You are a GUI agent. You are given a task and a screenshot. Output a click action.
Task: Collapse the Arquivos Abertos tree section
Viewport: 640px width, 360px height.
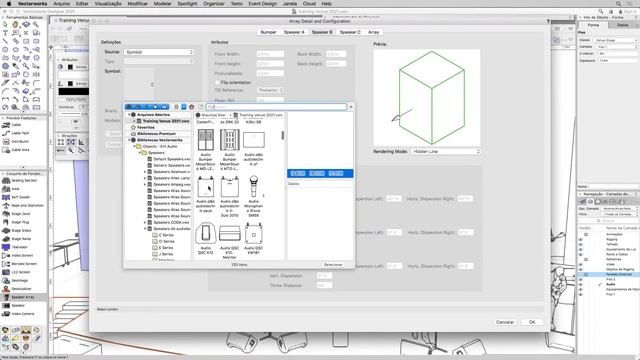129,115
